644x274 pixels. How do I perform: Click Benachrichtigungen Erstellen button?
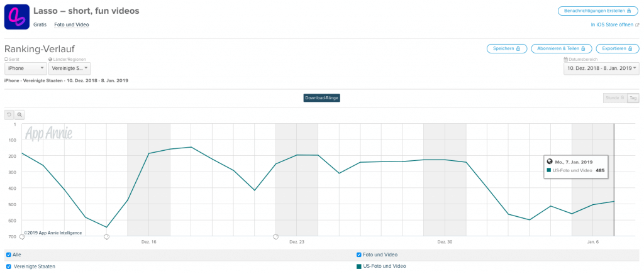[x=599, y=11]
